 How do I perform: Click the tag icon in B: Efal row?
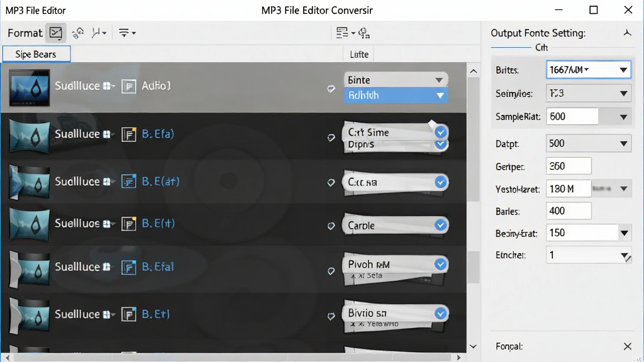[x=331, y=271]
